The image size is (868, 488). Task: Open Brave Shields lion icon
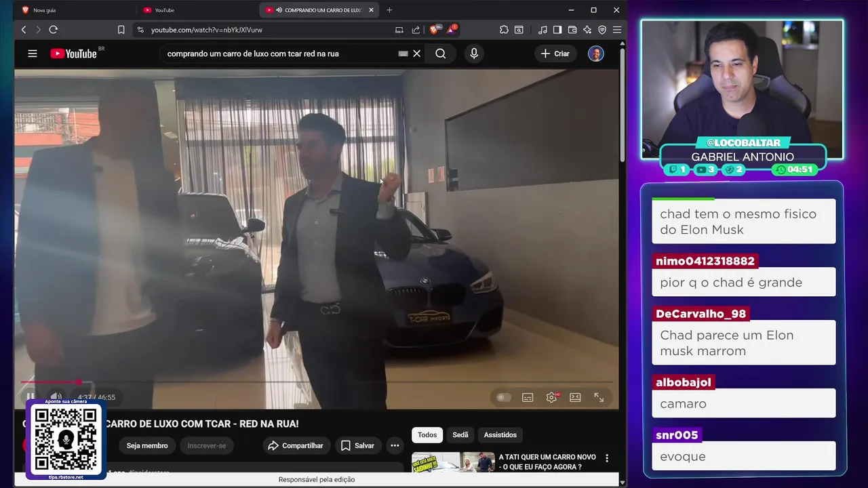pos(434,30)
